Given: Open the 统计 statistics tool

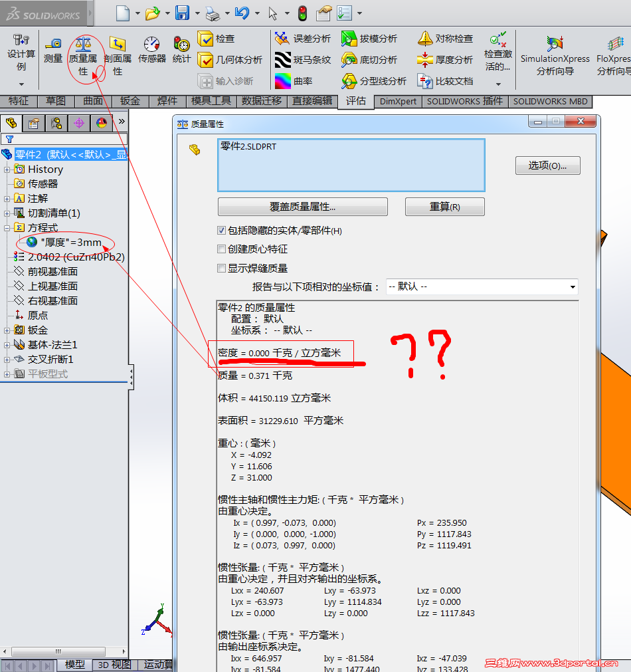Looking at the screenshot, I should [x=181, y=51].
